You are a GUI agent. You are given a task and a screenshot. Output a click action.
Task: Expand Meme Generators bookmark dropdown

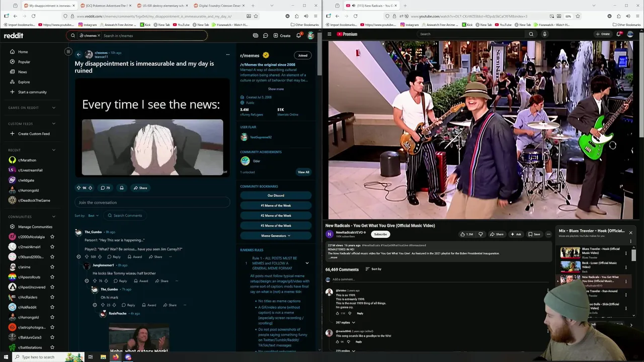coord(276,236)
